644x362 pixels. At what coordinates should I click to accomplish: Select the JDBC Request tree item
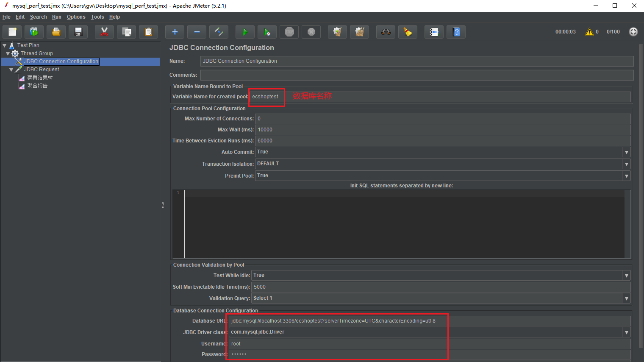pyautogui.click(x=42, y=70)
